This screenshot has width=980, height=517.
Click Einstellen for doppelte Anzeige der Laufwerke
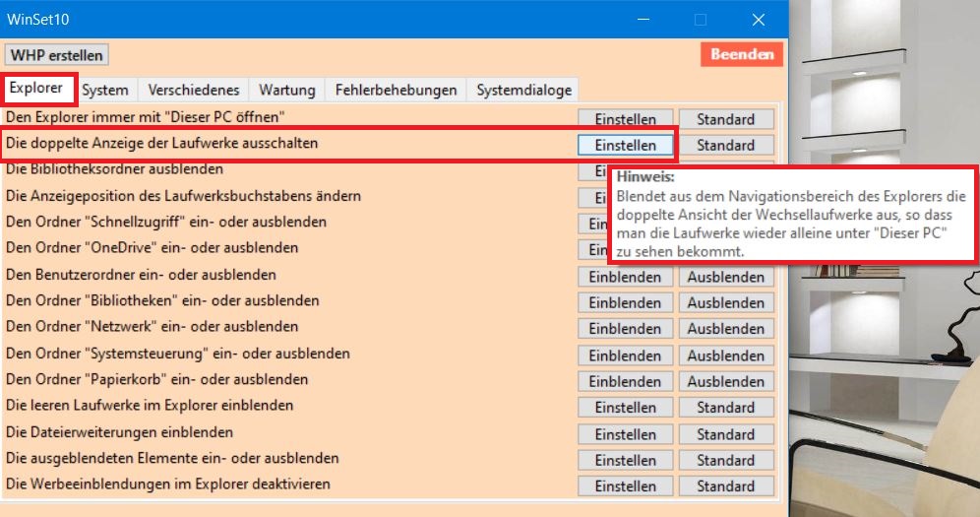click(x=625, y=145)
